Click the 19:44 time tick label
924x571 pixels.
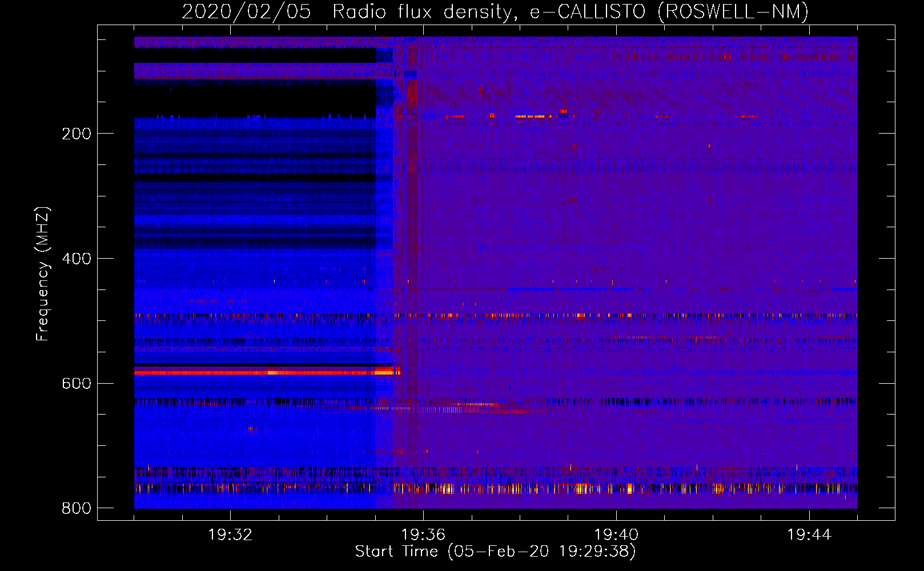(809, 535)
